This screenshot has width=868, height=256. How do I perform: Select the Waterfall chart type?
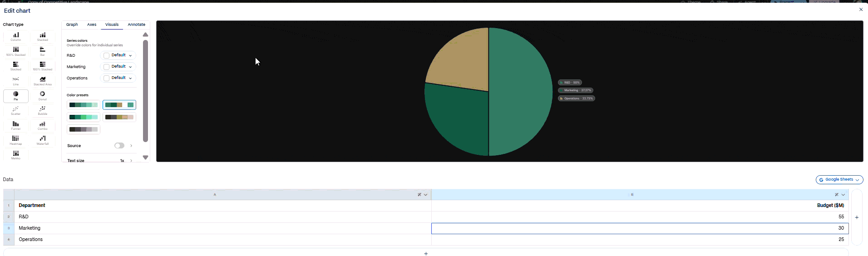(43, 140)
